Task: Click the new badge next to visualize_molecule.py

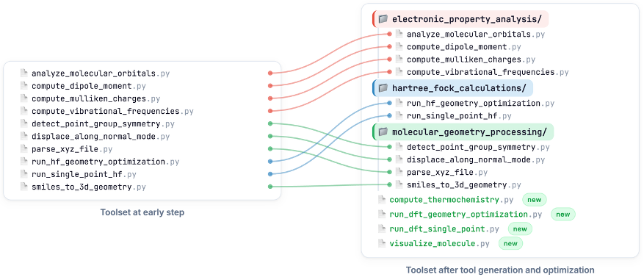Action: click(x=510, y=244)
